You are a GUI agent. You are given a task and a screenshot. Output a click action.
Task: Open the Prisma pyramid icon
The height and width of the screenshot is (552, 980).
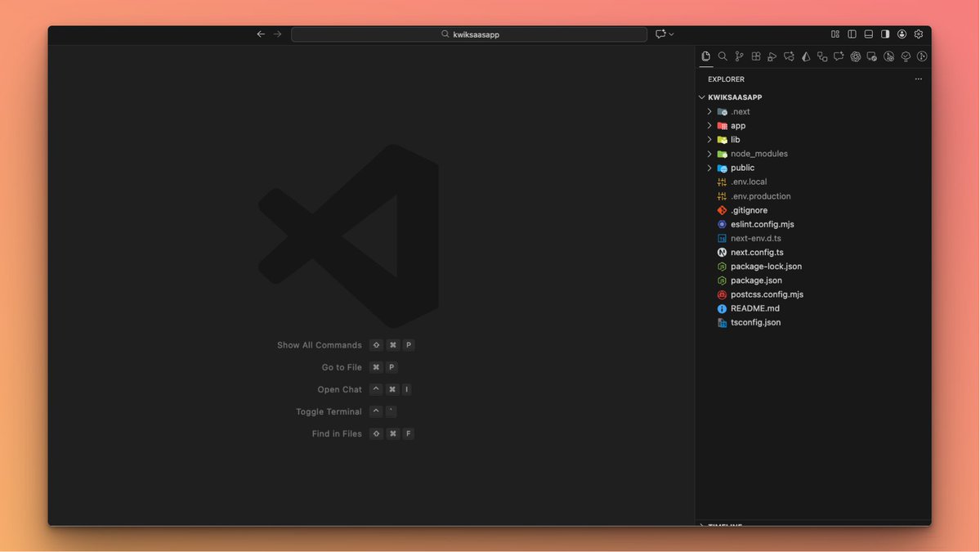click(x=806, y=56)
